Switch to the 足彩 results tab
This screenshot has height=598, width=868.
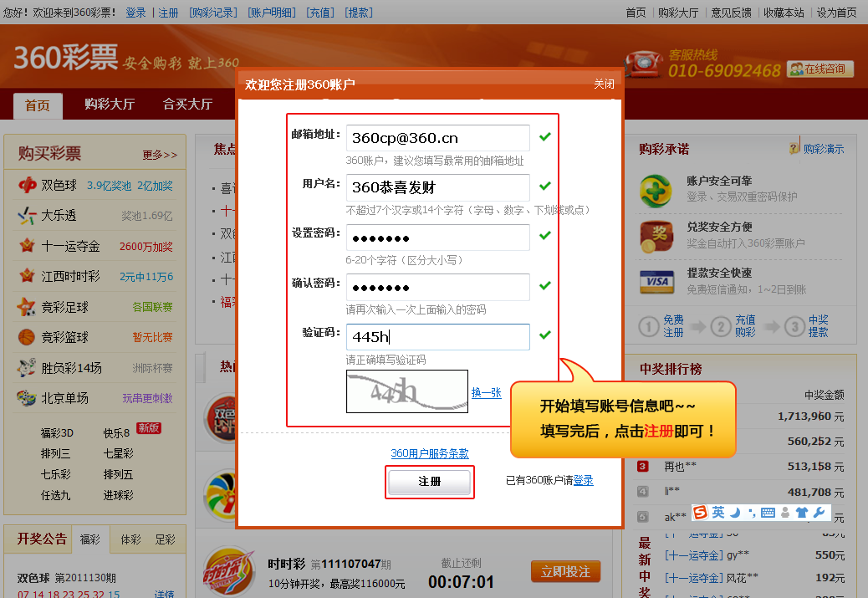click(165, 539)
